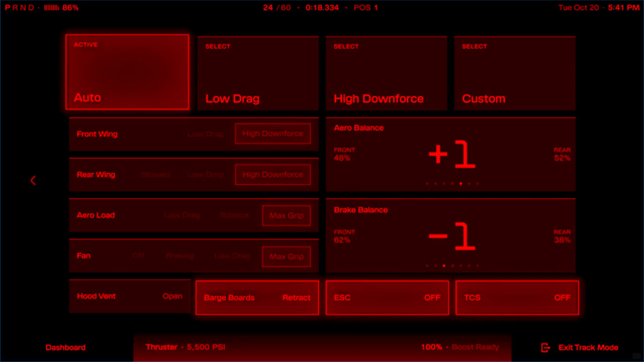Viewport: 644px width, 362px height.
Task: Select the Low Drag mode card
Action: tap(258, 73)
